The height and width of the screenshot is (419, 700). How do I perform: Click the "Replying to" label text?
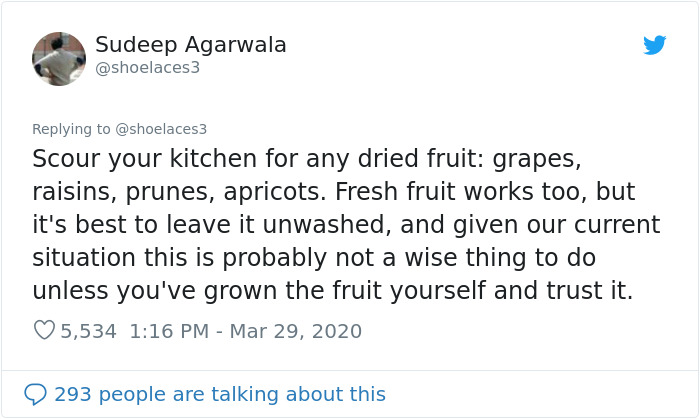click(x=72, y=129)
